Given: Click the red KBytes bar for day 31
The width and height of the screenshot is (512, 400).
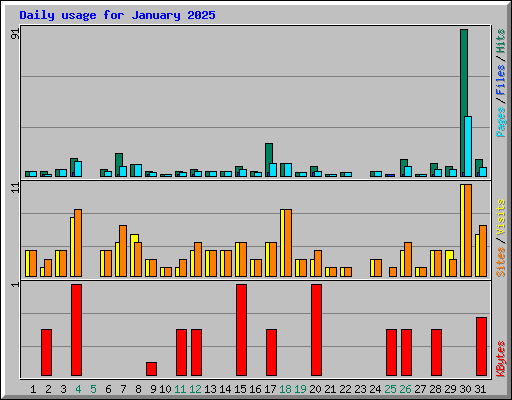Looking at the screenshot, I should [x=481, y=347].
